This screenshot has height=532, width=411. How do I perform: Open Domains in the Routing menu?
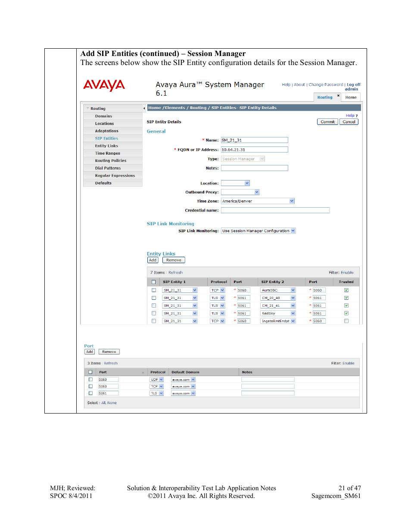click(x=103, y=116)
